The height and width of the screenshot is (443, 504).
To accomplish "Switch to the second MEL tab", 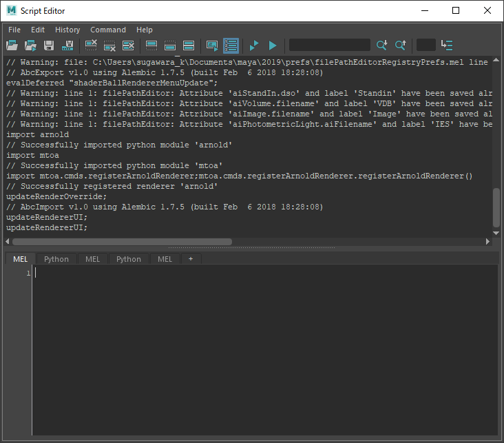I will pyautogui.click(x=92, y=259).
